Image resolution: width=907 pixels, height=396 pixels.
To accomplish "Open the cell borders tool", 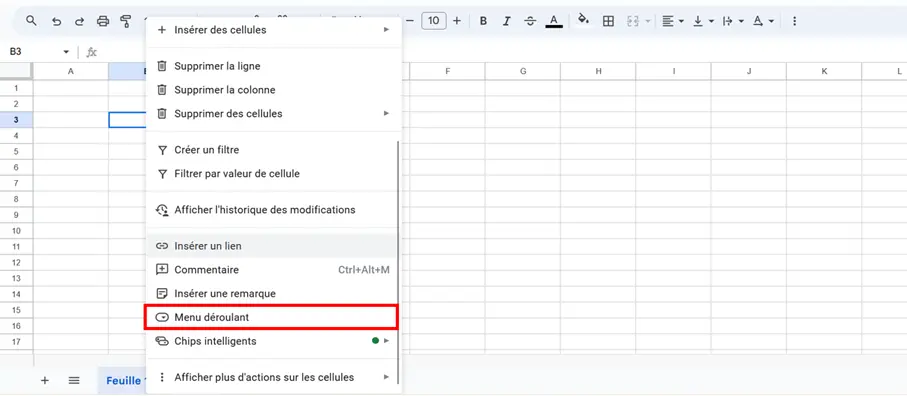I will coord(608,21).
